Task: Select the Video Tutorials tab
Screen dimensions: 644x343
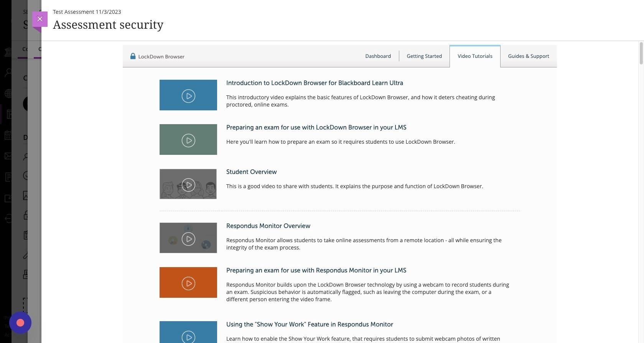Action: 475,56
